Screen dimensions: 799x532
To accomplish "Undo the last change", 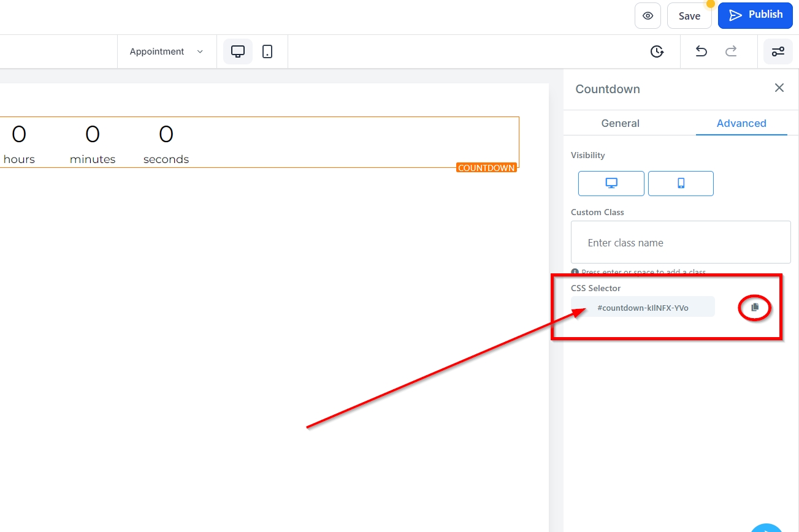I will [701, 51].
